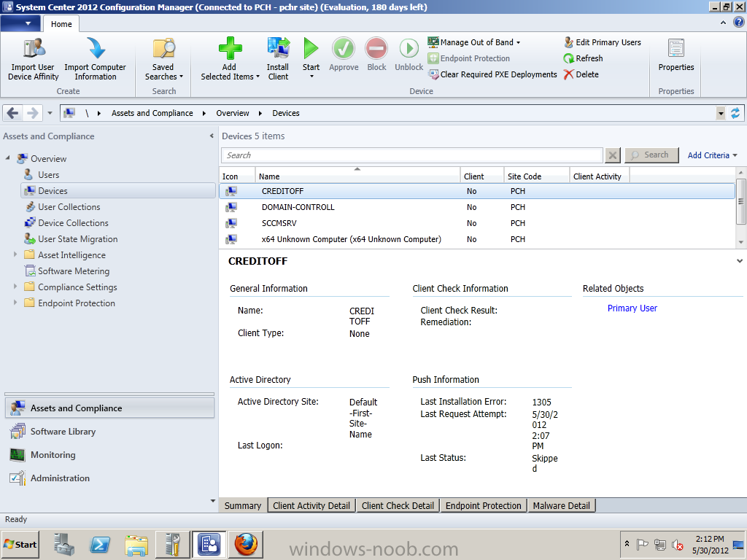Open the Administration workspace
This screenshot has height=560, width=747.
point(109,478)
